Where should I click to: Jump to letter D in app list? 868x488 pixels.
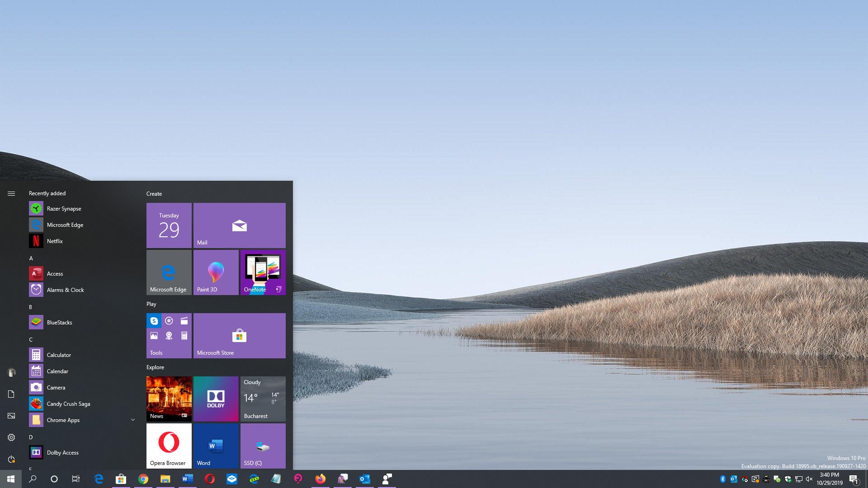[31, 437]
